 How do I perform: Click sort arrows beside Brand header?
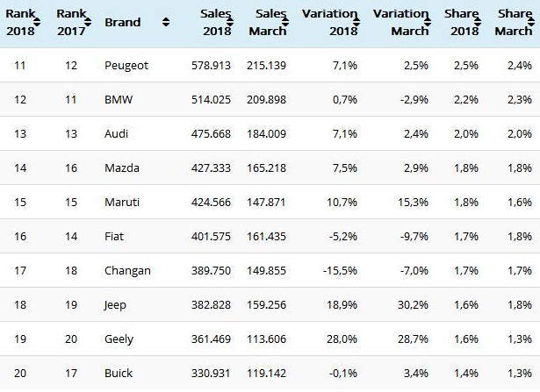tap(166, 22)
